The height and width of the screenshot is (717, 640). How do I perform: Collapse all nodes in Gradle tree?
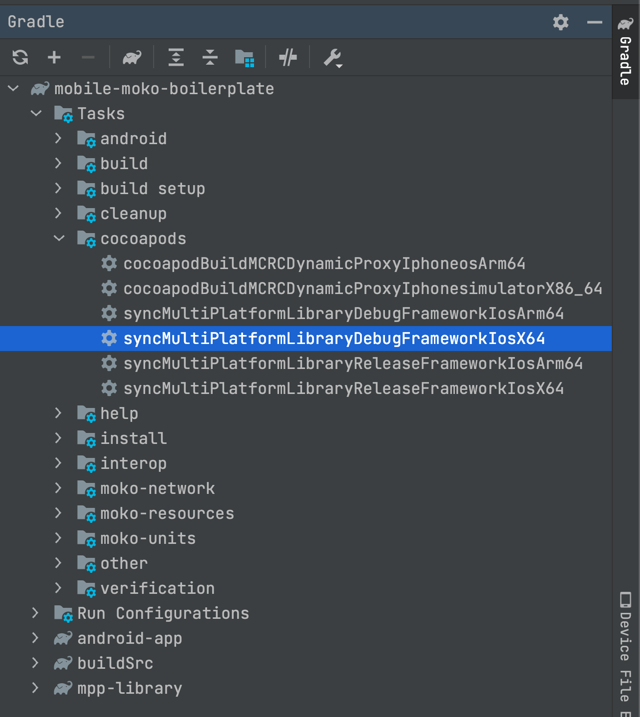210,58
